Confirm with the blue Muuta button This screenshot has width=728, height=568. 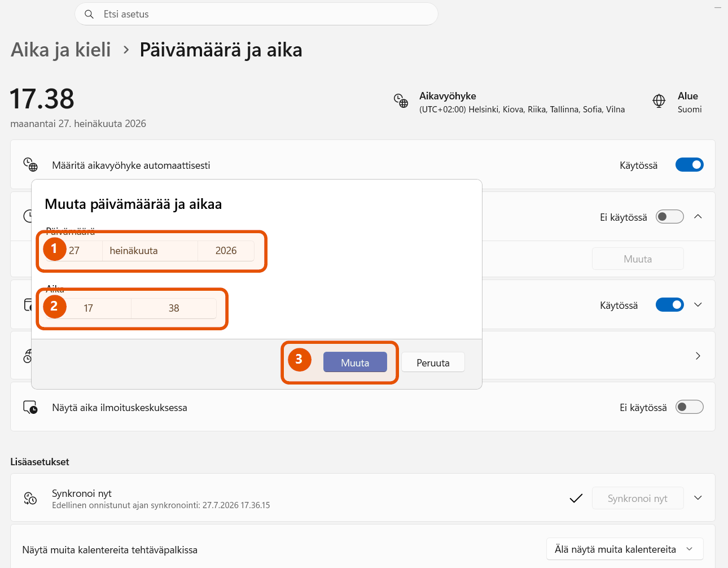355,362
